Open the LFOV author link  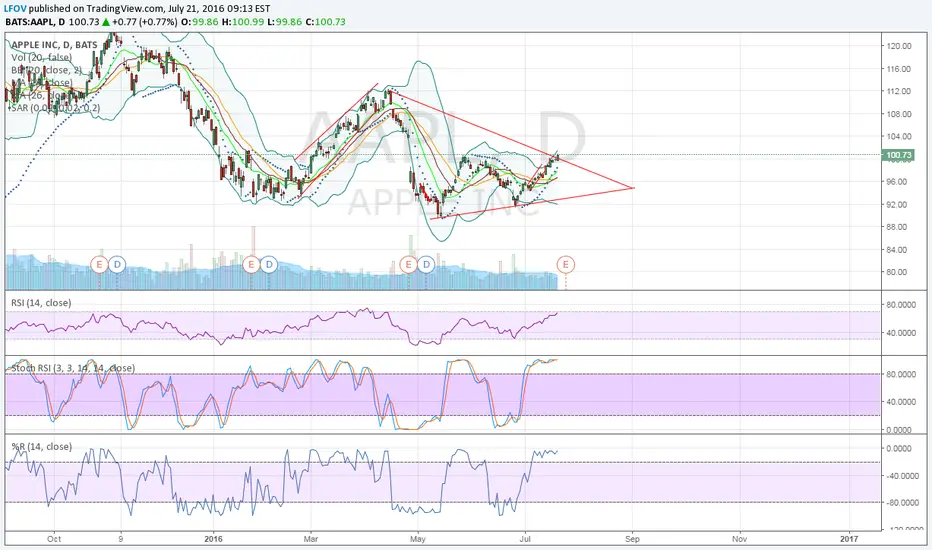coord(15,8)
